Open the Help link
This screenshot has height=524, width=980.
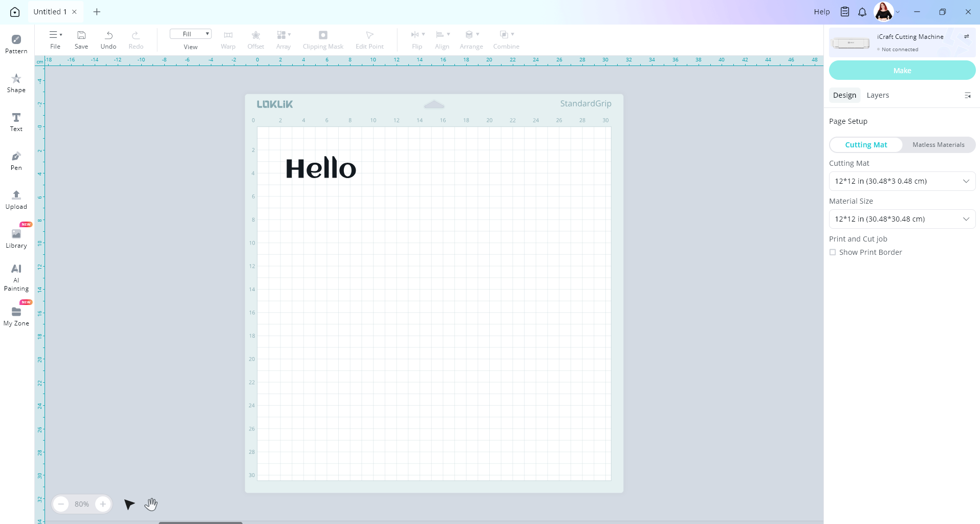tap(821, 12)
